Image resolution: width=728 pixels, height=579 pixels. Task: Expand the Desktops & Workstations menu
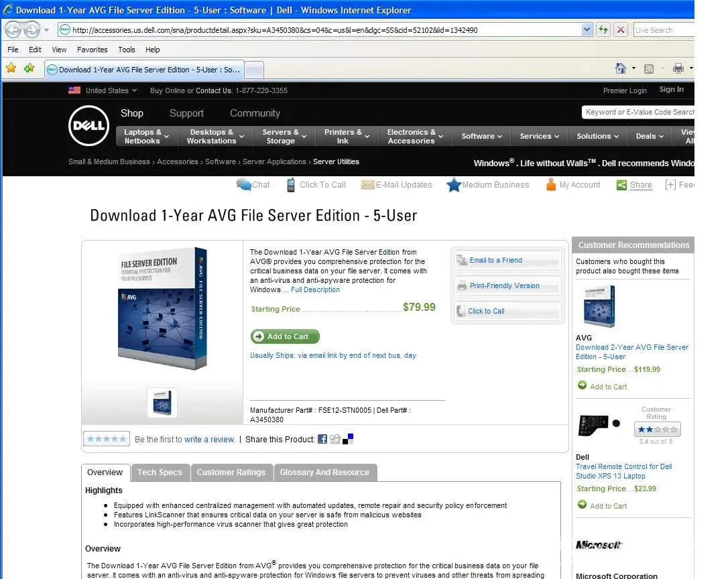[x=241, y=137]
